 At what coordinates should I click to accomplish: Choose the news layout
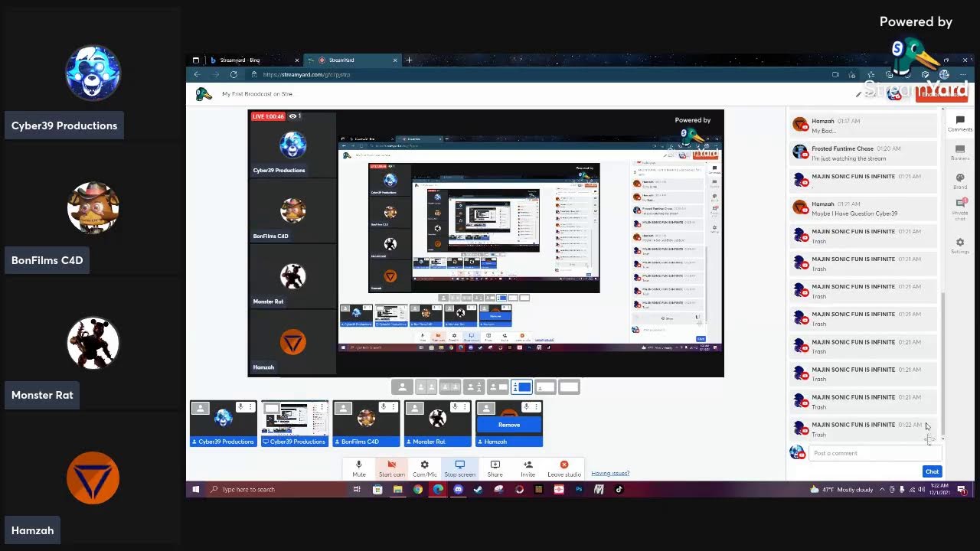pos(498,387)
